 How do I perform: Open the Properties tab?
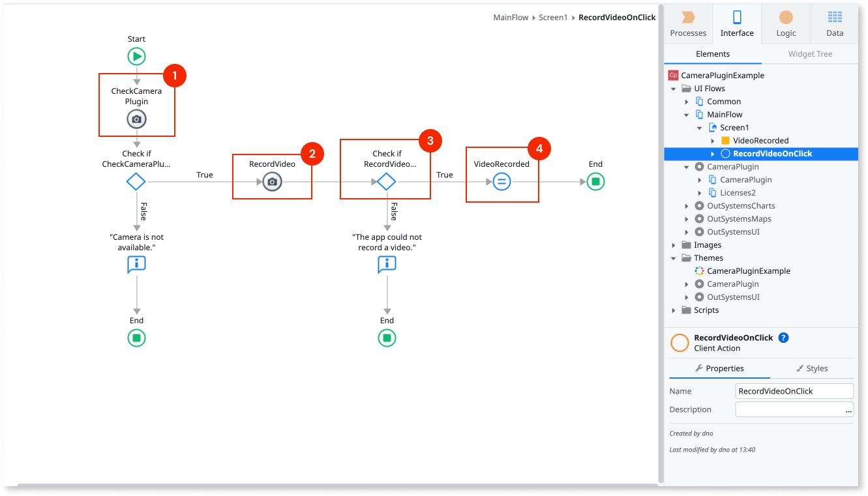[719, 368]
